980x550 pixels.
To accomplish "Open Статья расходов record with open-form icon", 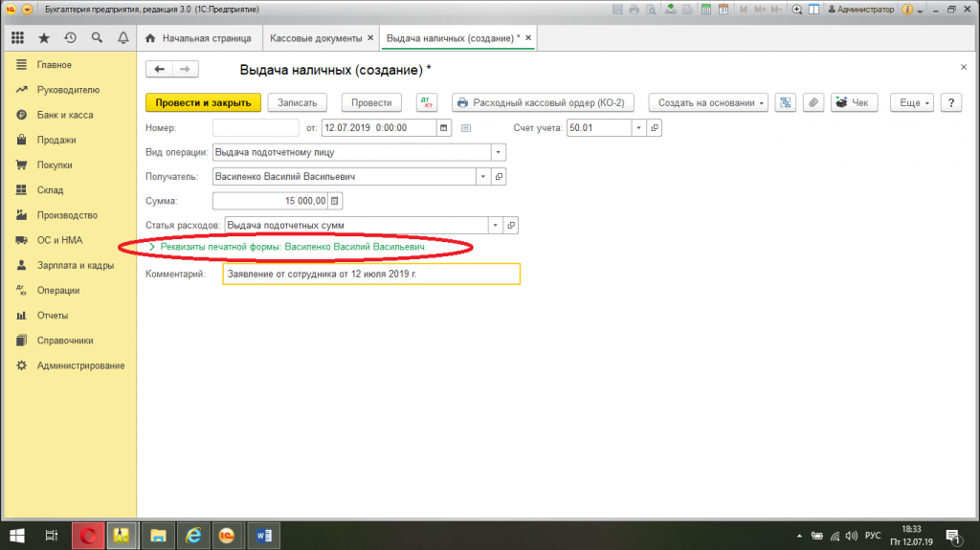I will [511, 225].
